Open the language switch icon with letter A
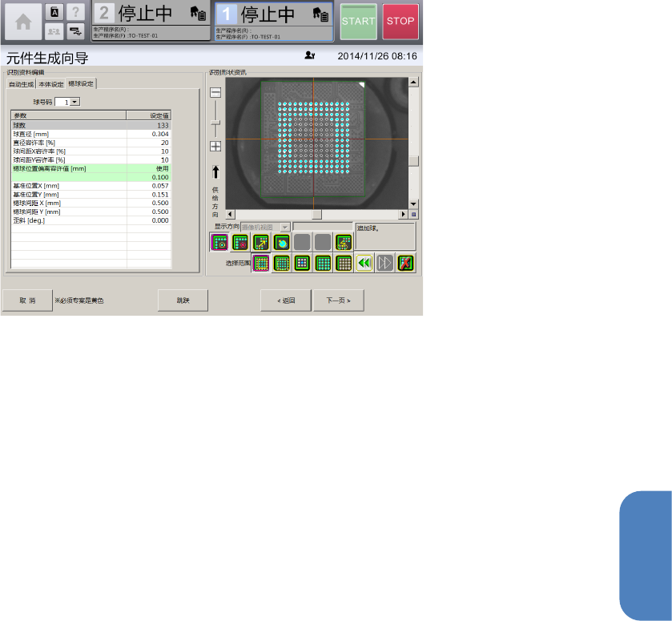The width and height of the screenshot is (672, 621). [x=54, y=12]
